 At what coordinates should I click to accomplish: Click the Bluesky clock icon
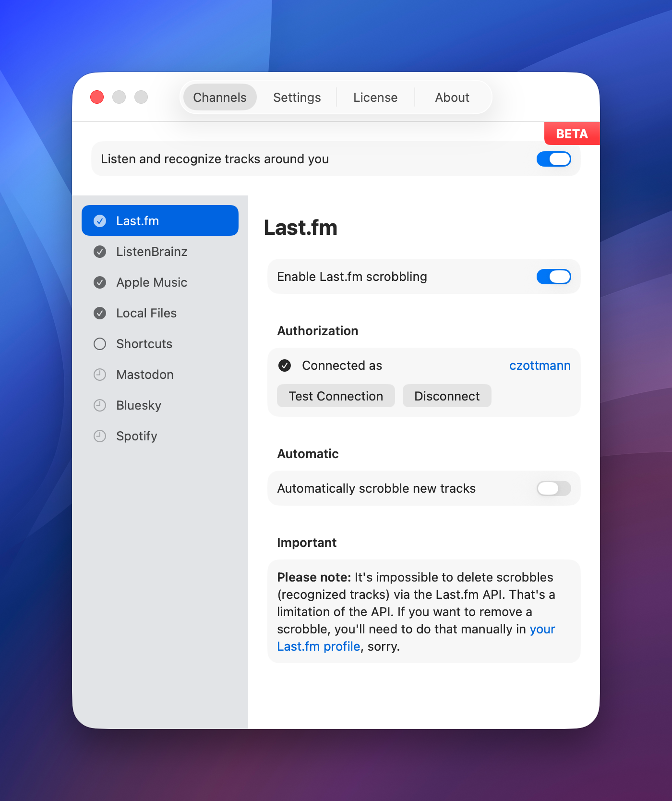coord(100,405)
